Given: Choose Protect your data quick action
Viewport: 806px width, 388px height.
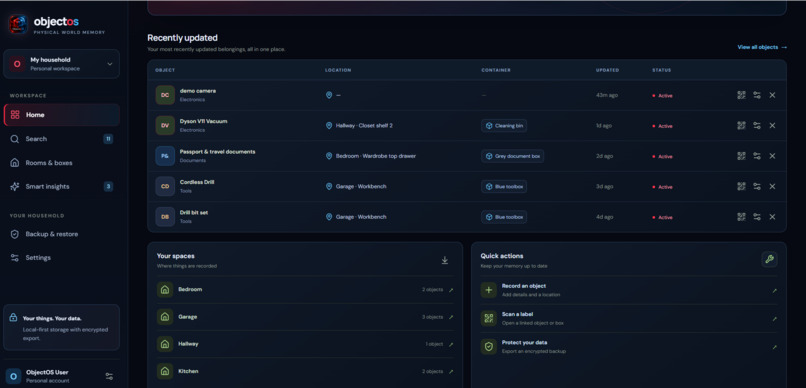Looking at the screenshot, I should (629, 347).
